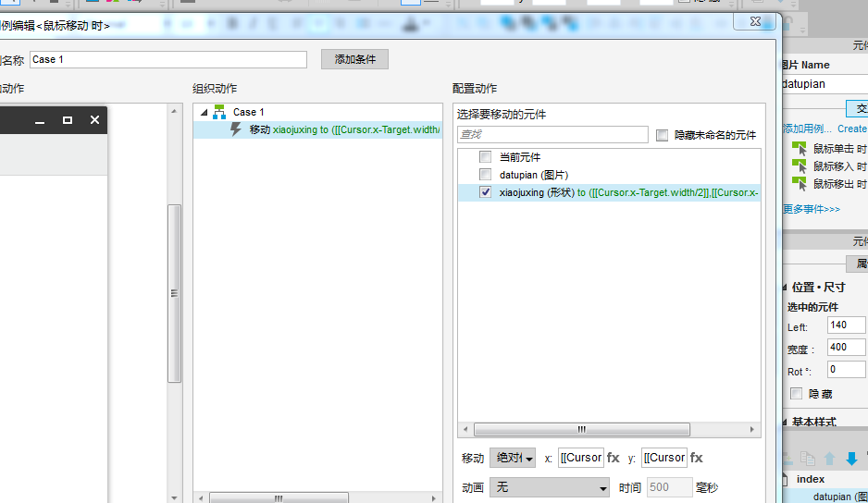The image size is (868, 503).
Task: Click the y coordinate input field
Action: tap(663, 458)
